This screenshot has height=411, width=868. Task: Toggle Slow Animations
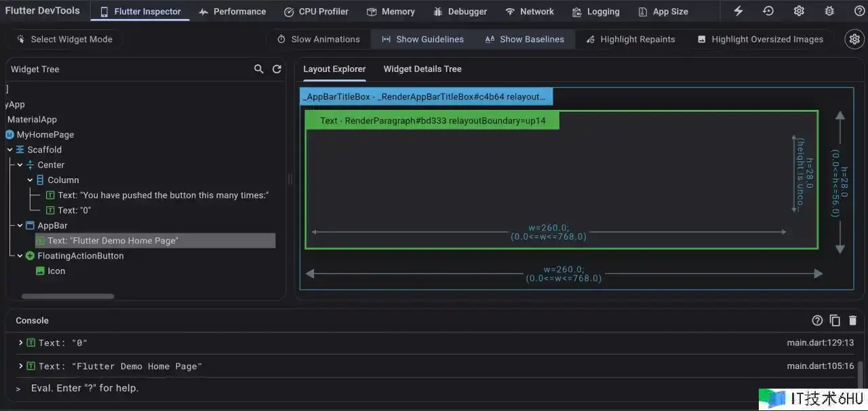click(318, 39)
